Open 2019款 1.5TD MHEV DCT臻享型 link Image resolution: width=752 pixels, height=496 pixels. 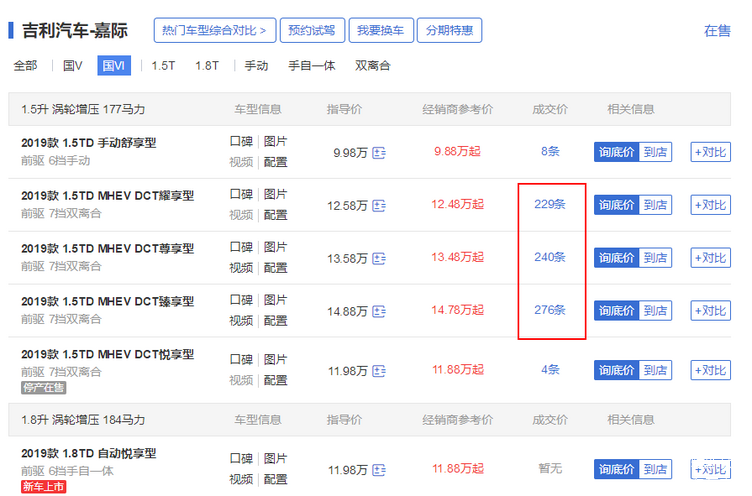(x=107, y=301)
